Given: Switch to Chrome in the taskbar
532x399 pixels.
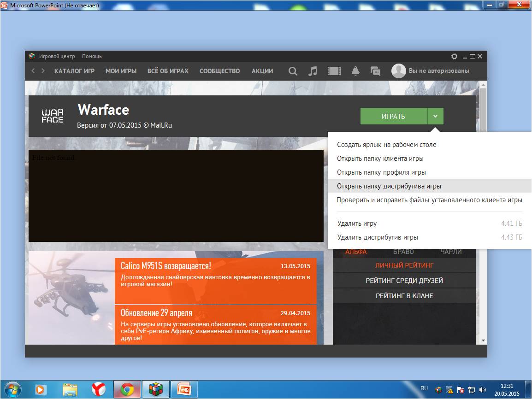Looking at the screenshot, I should 127,389.
